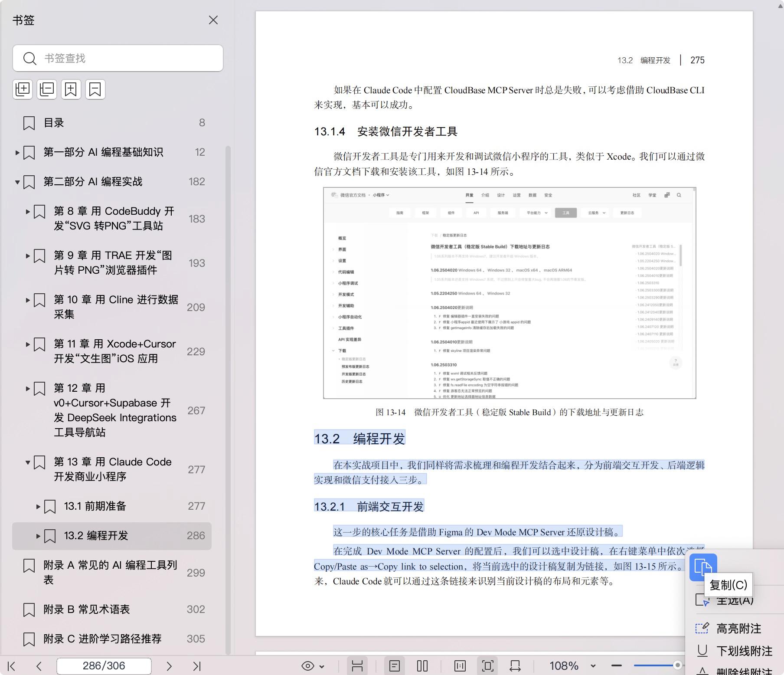This screenshot has height=675, width=784.
Task: Go to 第 13 章 用 Claude Code bookmark
Action: (113, 469)
